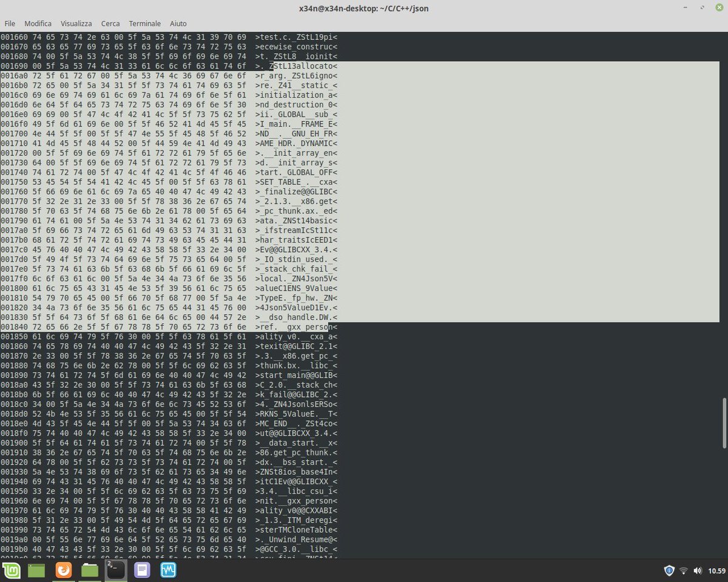Open the Linux Mint menu
This screenshot has width=728, height=582.
coord(12,570)
